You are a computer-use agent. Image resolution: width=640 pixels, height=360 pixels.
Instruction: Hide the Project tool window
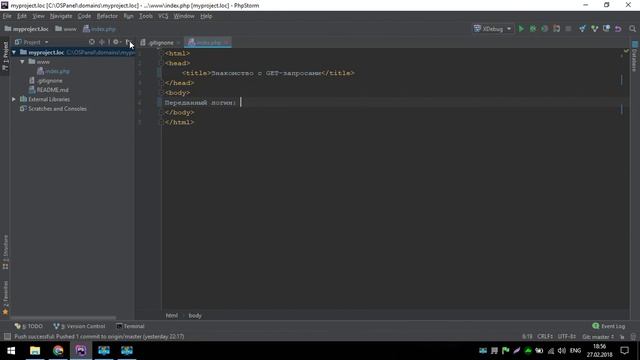(128, 42)
